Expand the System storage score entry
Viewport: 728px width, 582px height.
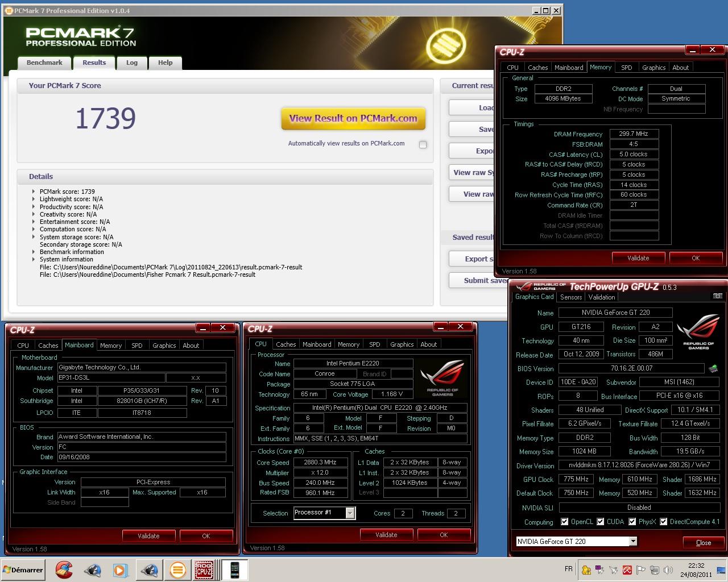34,237
